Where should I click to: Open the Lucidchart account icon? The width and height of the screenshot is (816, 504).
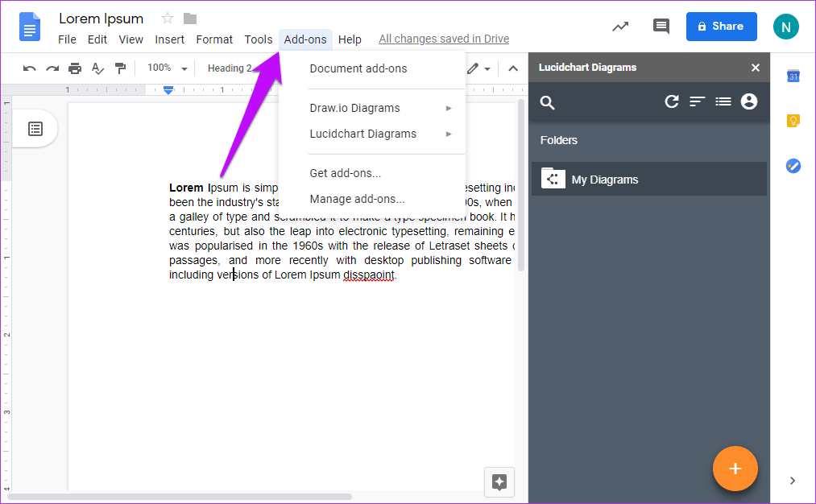point(749,101)
